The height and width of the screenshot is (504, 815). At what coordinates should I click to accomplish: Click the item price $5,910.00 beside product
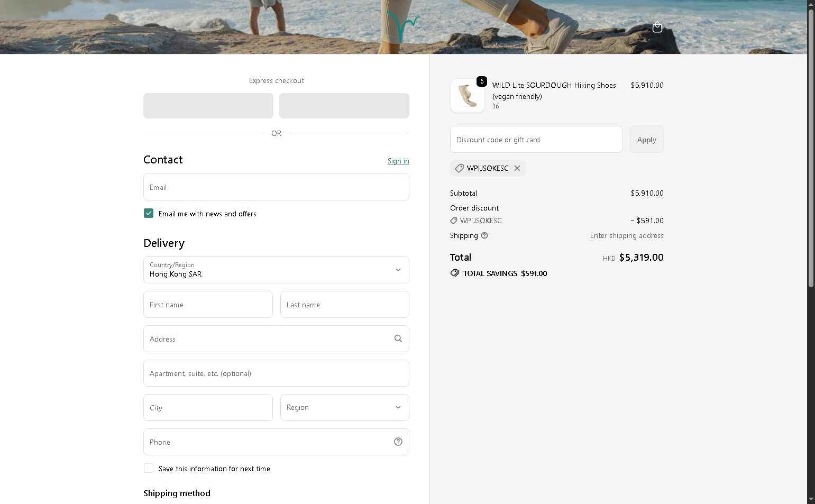647,85
